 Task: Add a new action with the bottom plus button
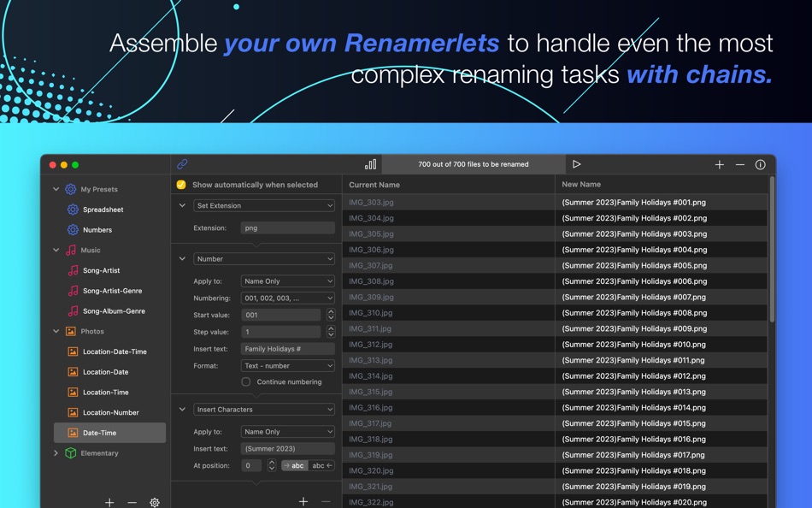click(x=303, y=502)
